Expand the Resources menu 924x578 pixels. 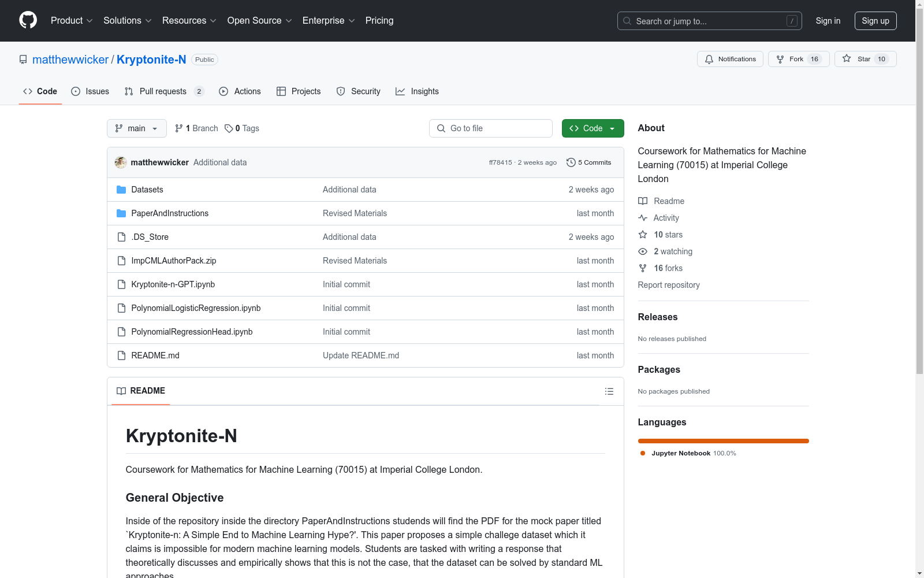pos(189,21)
